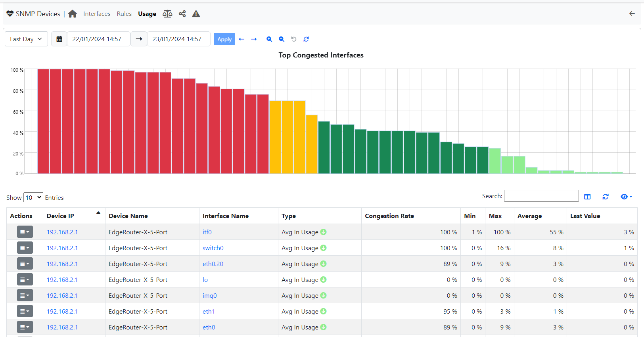644x337 pixels.
Task: Apply the selected date range
Action: [x=224, y=39]
